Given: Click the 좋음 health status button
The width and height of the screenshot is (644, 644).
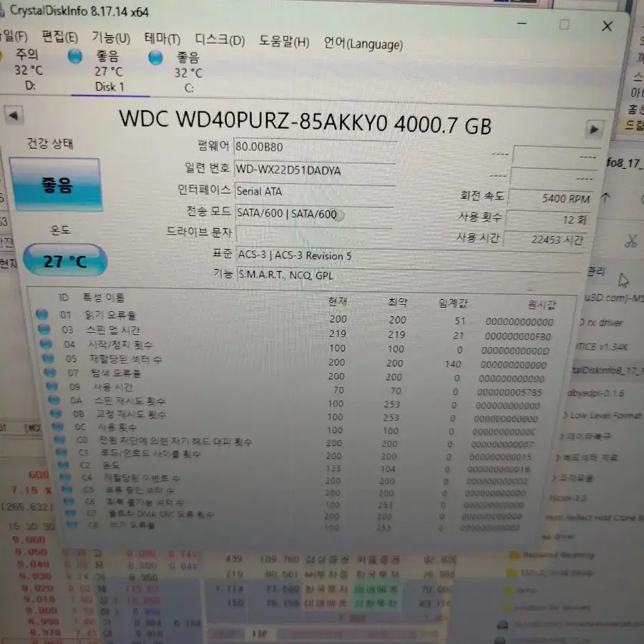Looking at the screenshot, I should tap(56, 185).
